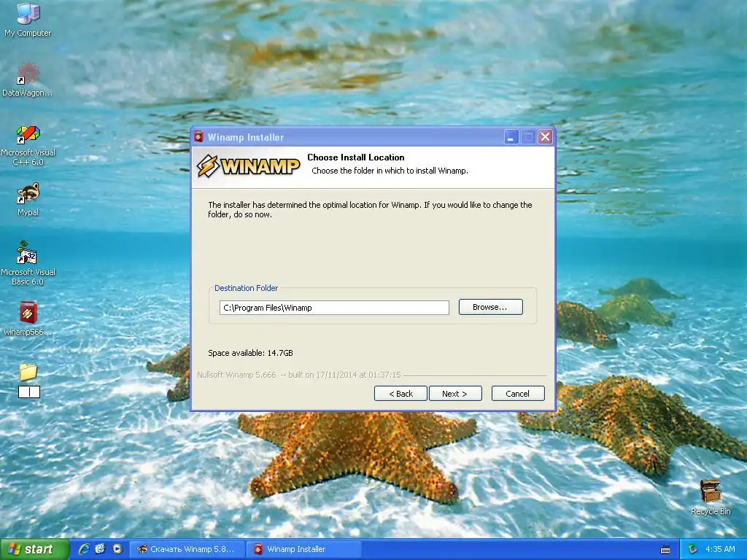Click the Windows Media Player quick launch icon

[117, 549]
